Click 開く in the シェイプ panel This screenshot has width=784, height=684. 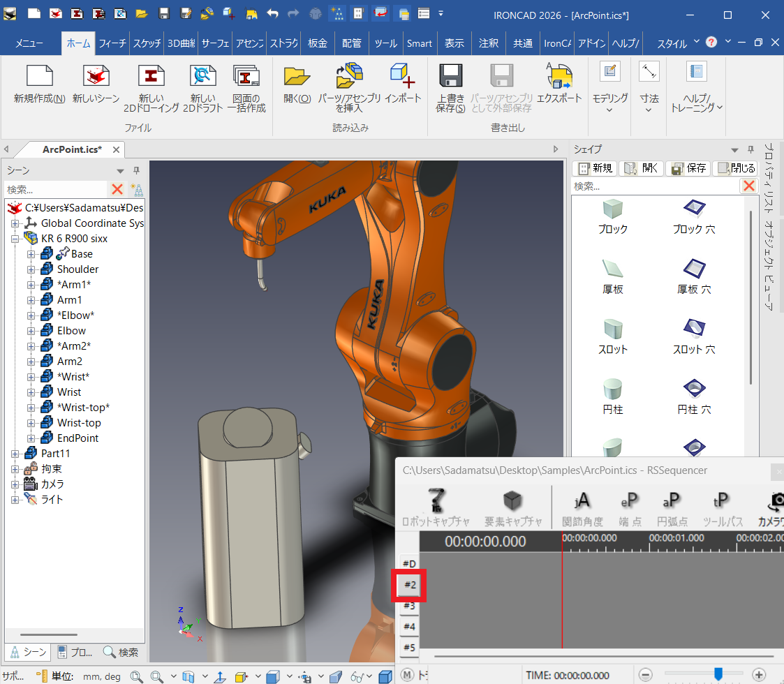click(x=642, y=168)
